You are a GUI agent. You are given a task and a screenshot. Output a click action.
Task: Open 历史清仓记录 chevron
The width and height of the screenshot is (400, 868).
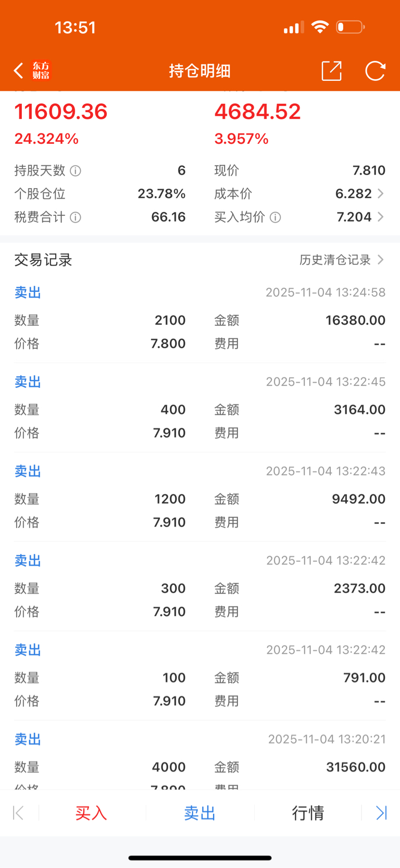coord(380,260)
